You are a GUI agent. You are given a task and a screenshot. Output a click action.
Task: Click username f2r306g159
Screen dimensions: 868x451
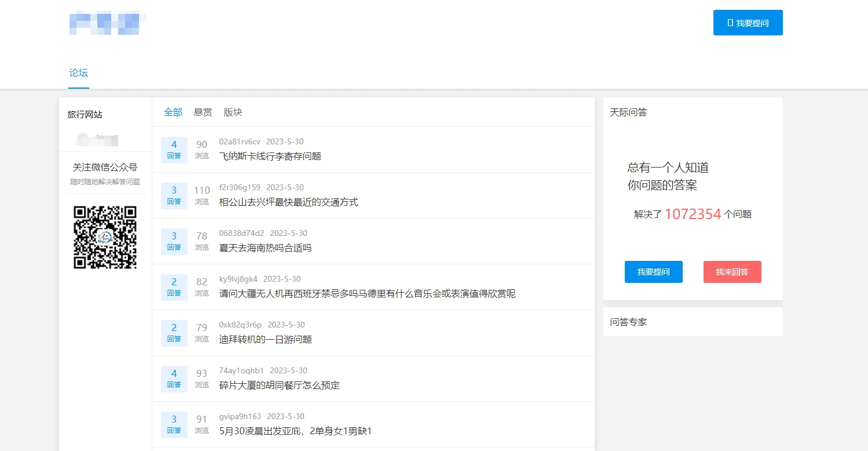[x=240, y=188]
